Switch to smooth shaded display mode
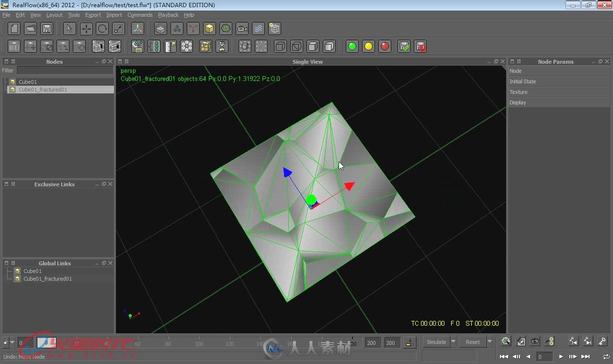The height and width of the screenshot is (364, 613). (329, 46)
